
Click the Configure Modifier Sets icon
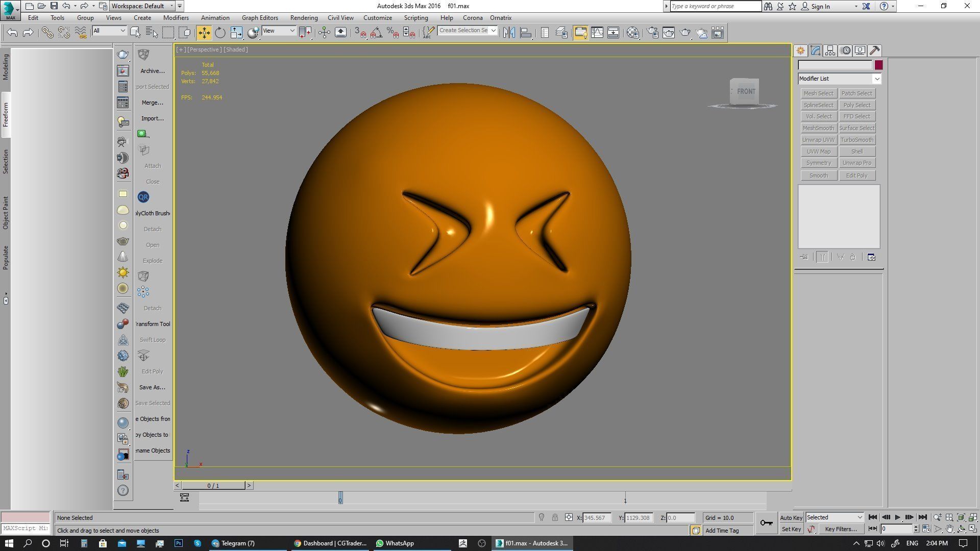click(x=871, y=257)
